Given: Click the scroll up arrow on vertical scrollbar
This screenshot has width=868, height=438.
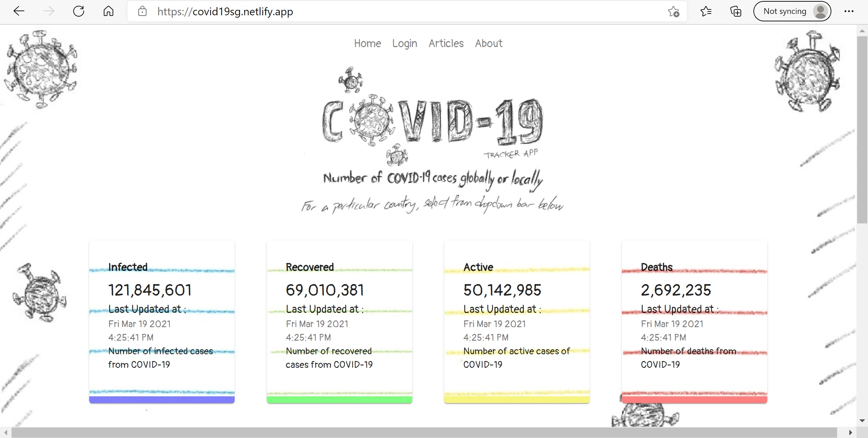Looking at the screenshot, I should point(862,31).
